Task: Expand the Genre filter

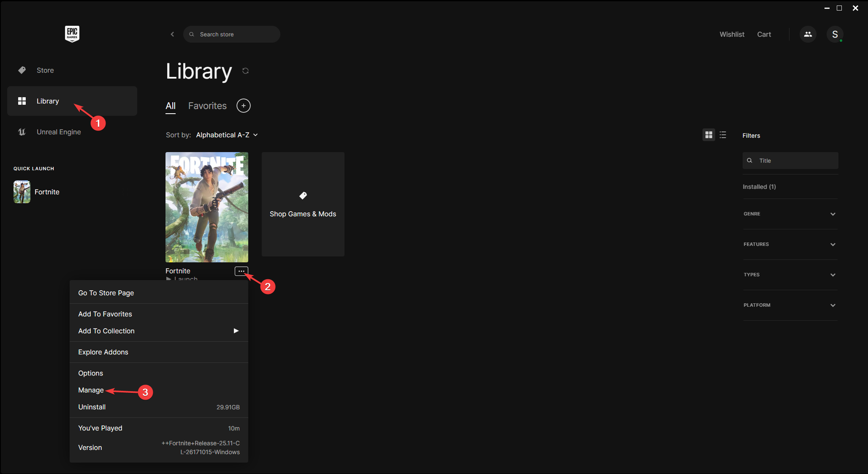Action: coord(790,214)
